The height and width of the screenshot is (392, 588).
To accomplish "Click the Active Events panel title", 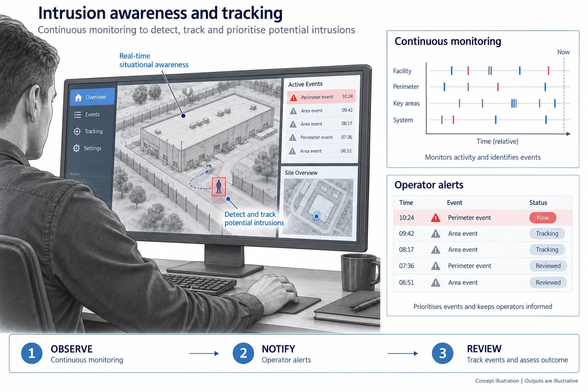I will click(305, 84).
